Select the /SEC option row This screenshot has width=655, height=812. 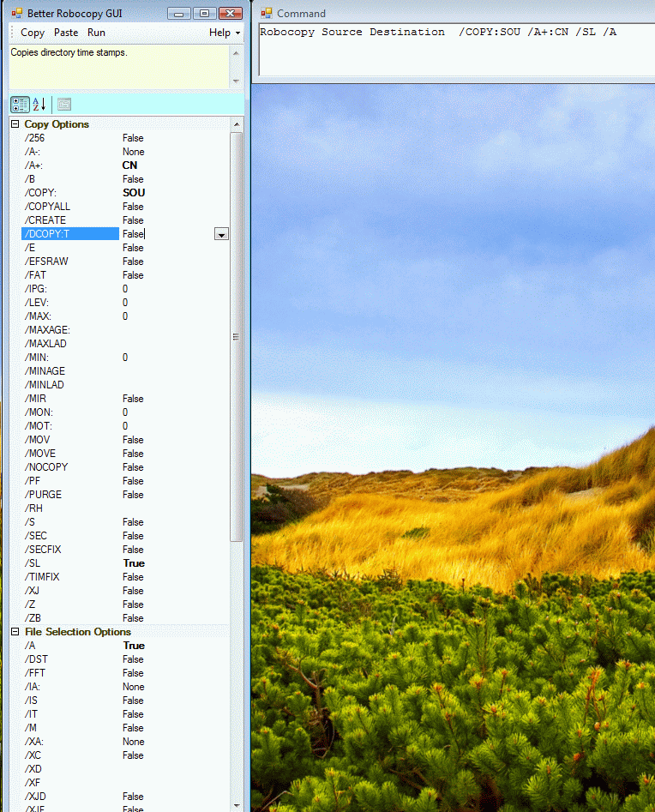[x=126, y=536]
